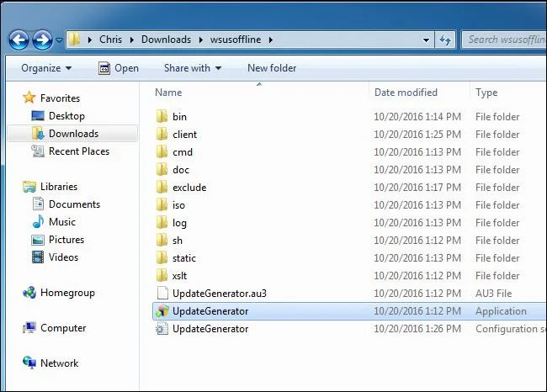Click the iso folder icon
The image size is (547, 392).
coord(162,205)
